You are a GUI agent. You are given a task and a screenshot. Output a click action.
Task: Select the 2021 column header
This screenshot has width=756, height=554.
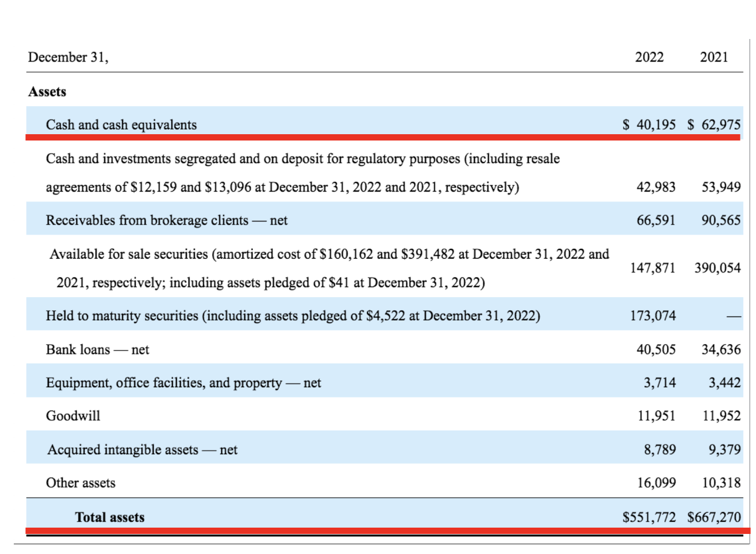click(714, 57)
